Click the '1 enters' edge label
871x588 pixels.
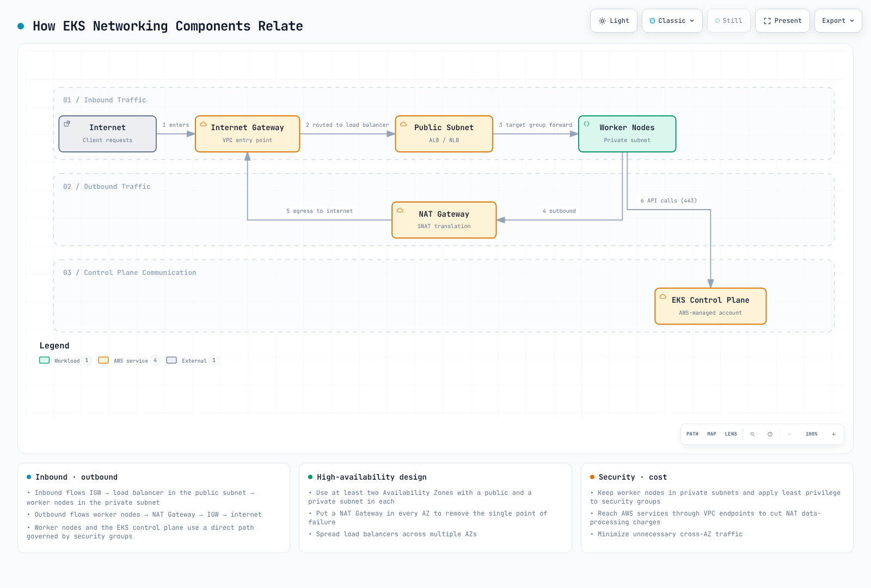(x=176, y=125)
